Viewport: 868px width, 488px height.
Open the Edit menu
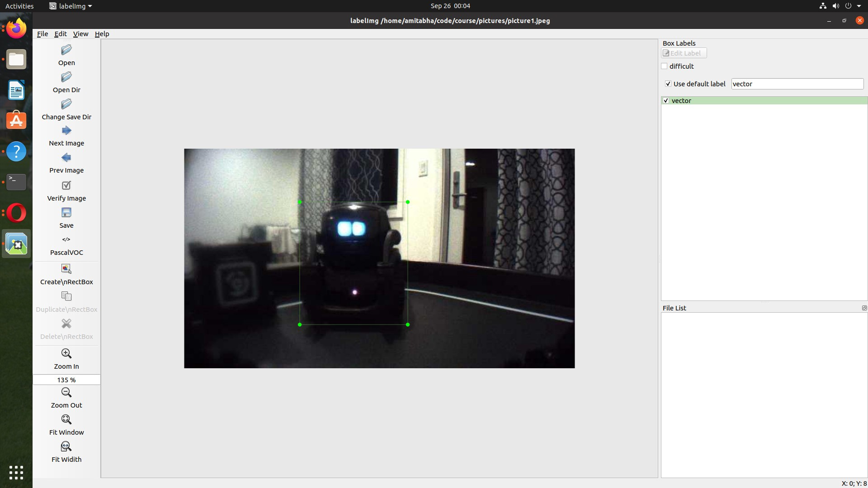[x=61, y=34]
